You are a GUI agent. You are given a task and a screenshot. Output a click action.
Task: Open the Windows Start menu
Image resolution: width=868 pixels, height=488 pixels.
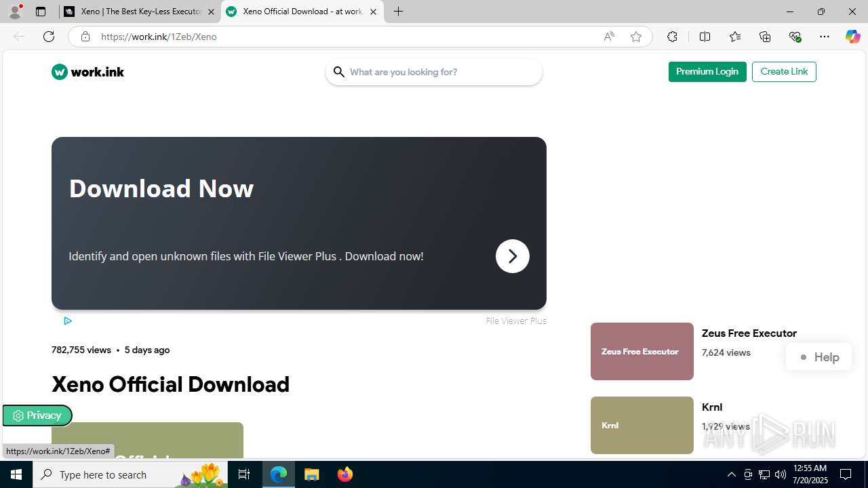click(16, 474)
